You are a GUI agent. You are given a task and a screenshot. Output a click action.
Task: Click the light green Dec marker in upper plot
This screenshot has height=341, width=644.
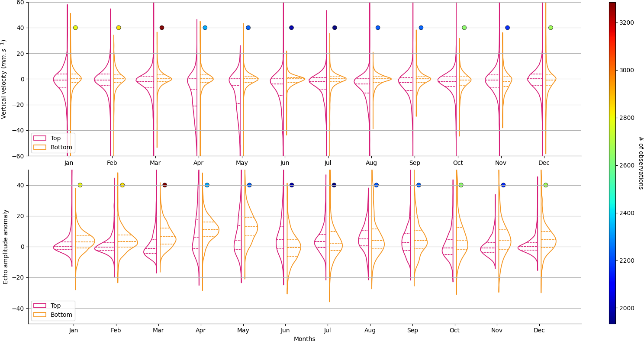(x=551, y=28)
